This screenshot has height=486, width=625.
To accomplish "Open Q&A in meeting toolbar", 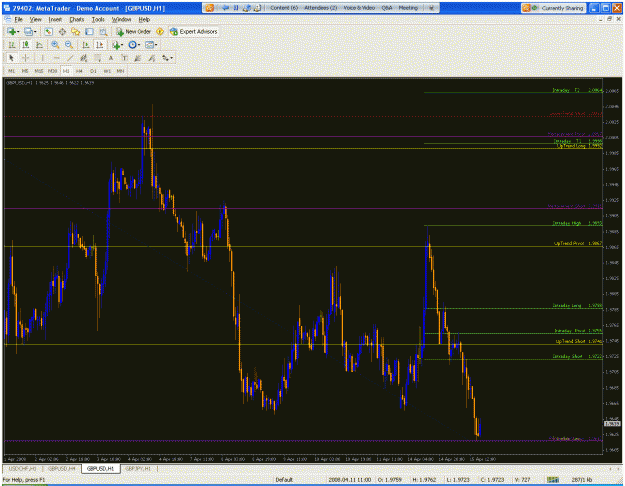I will (387, 8).
